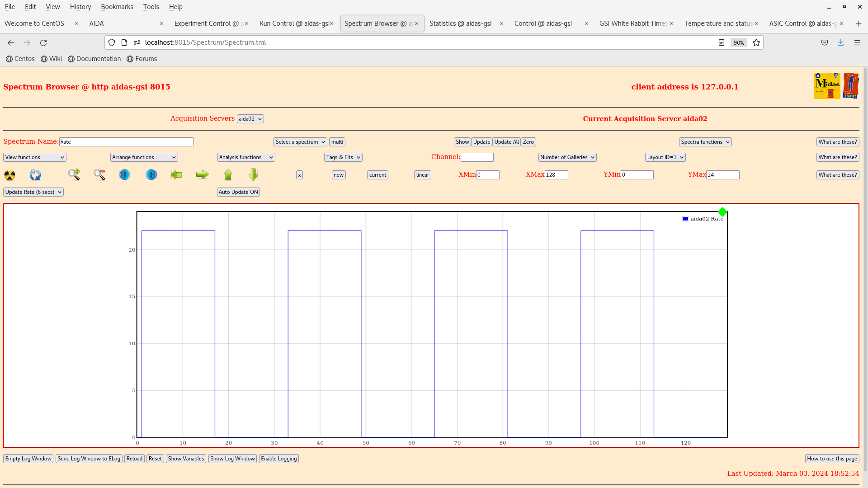Click the blue refresh arrows icon

(x=35, y=175)
